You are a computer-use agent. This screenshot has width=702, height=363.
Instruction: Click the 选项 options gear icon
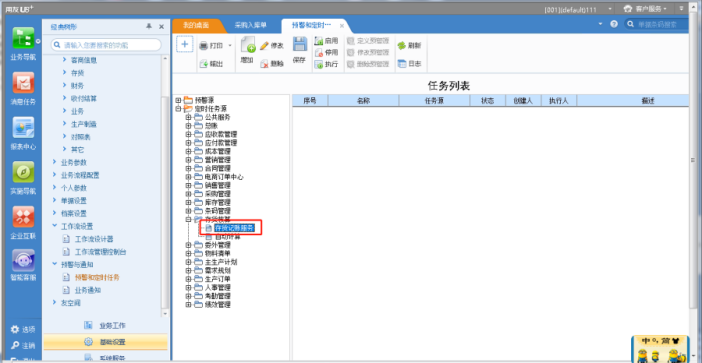(15, 329)
